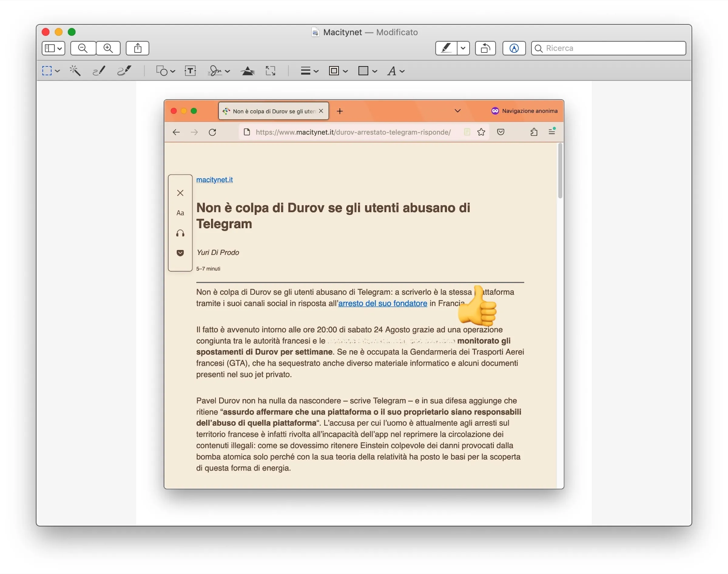Select the Draw tool
728x574 pixels.
coord(124,71)
